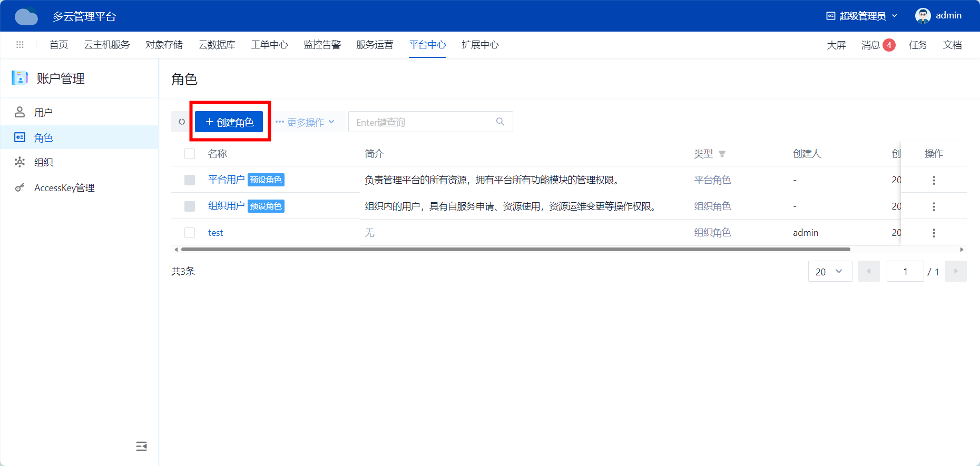Screen dimensions: 980x466
Task: Click the 组织用户 row checkbox
Action: pos(190,206)
